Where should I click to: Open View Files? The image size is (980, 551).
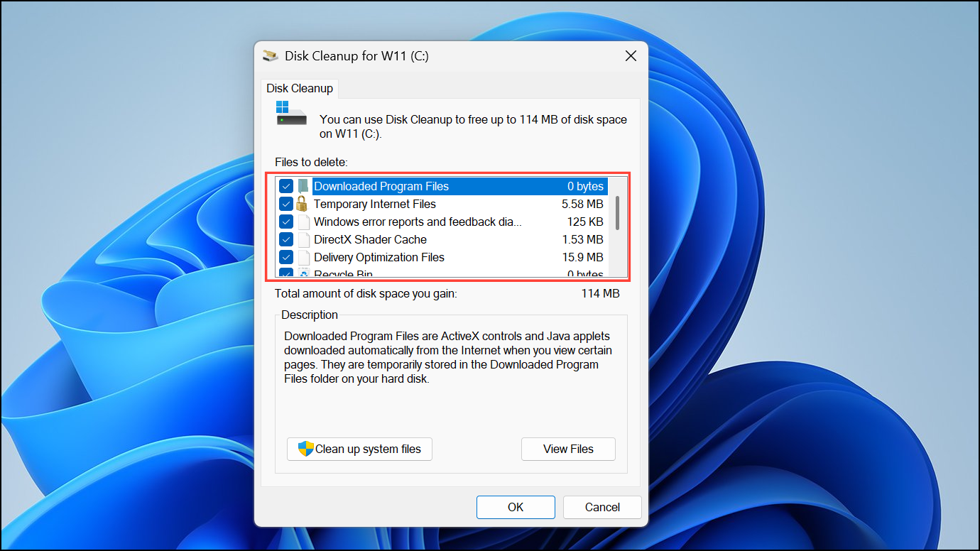pos(568,449)
